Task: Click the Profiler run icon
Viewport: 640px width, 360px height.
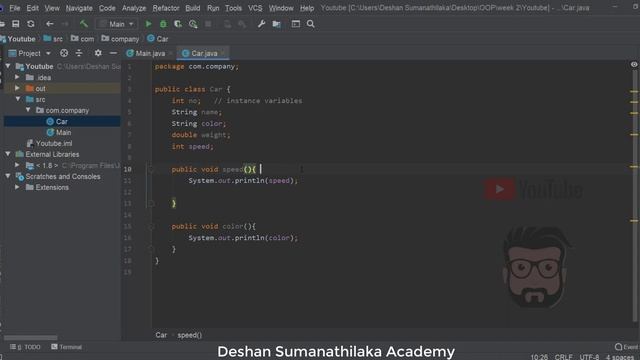Action: click(193, 24)
